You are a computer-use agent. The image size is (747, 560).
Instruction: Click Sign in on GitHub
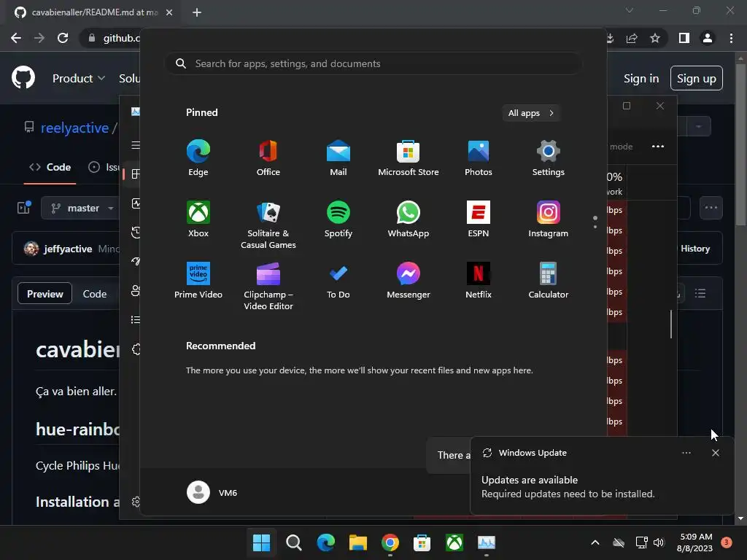coord(641,79)
